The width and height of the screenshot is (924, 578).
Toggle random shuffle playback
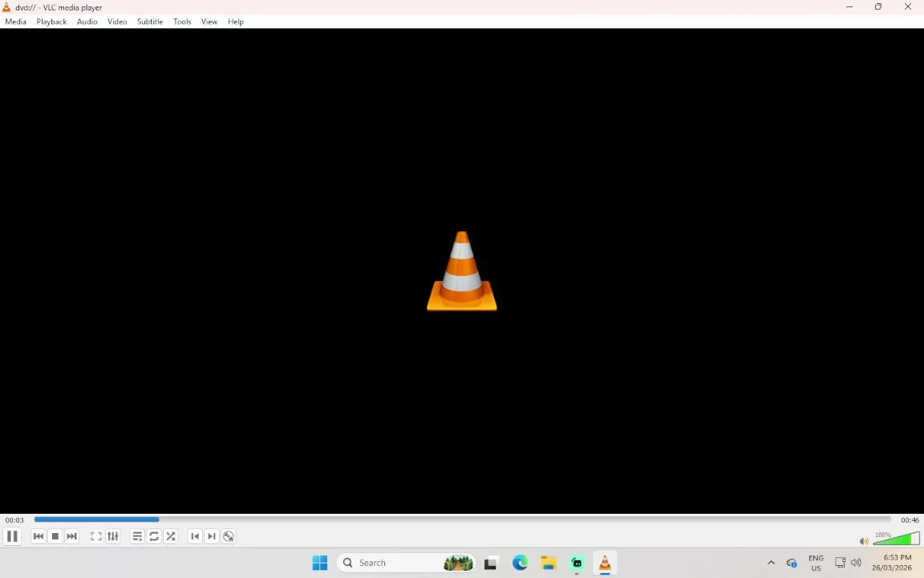tap(170, 536)
